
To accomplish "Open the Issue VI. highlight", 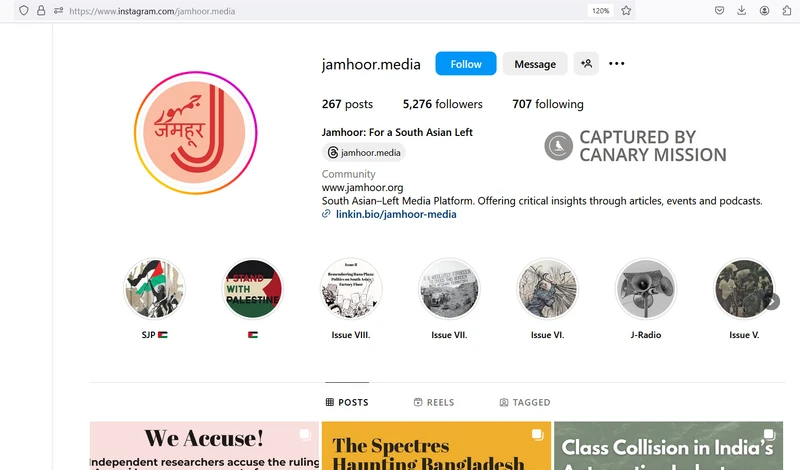I will 547,289.
